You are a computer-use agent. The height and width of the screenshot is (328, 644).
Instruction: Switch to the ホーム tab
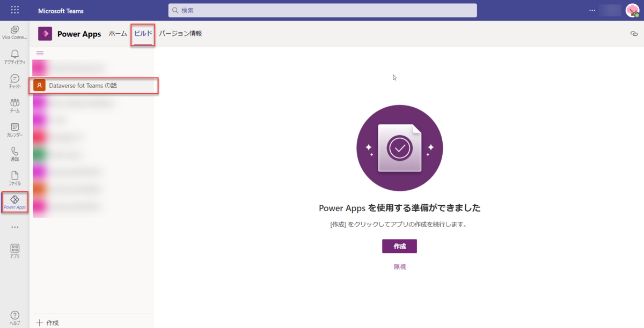click(118, 34)
